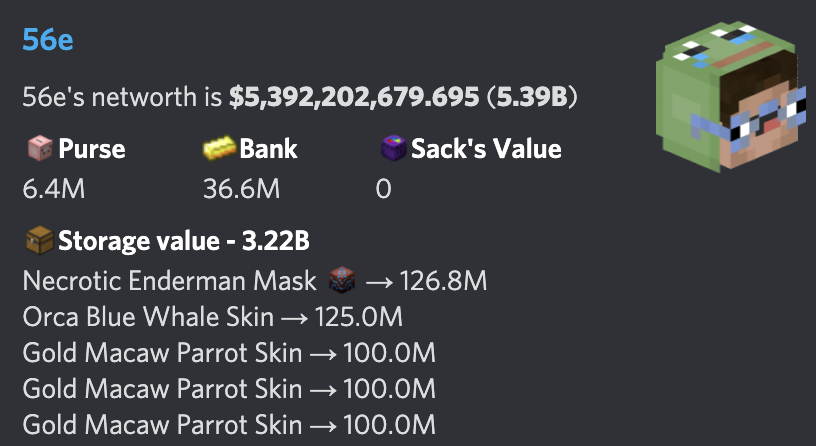Click the purple Sack's Value icon
The image size is (816, 446).
tap(393, 148)
